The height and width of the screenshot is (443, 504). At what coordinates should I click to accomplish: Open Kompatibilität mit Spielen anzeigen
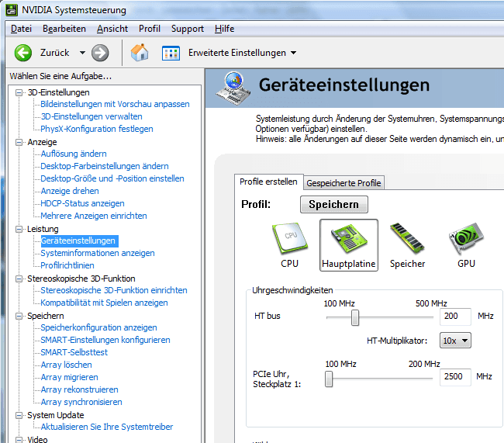[104, 303]
